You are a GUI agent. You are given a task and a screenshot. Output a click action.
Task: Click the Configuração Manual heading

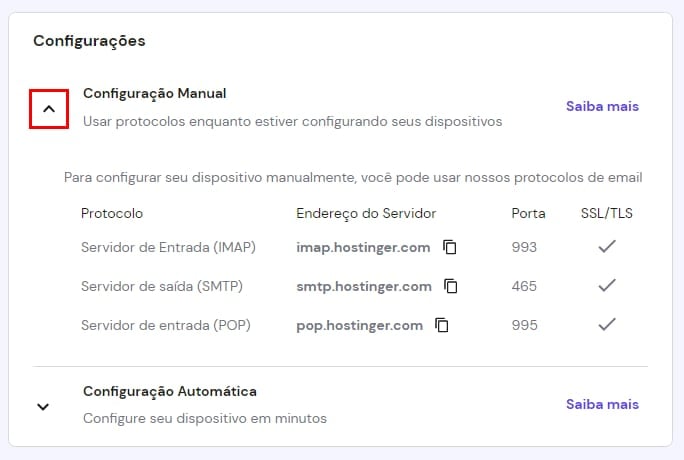coord(155,93)
